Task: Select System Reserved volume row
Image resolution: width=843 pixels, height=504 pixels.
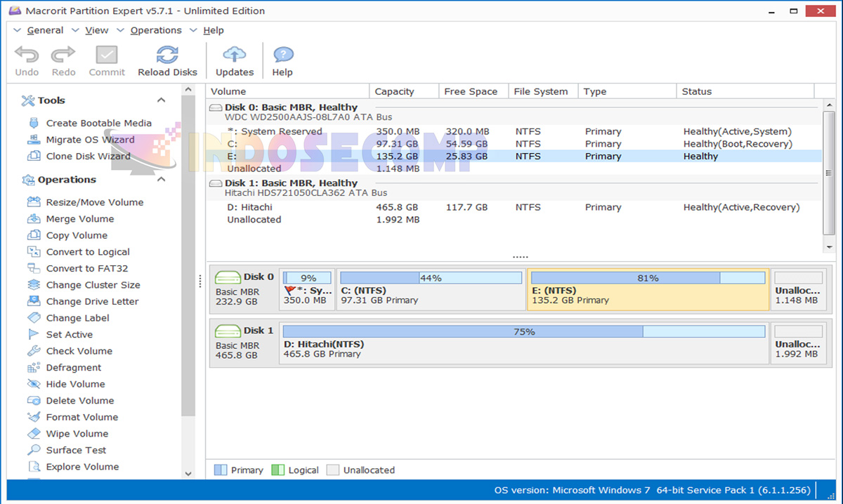Action: pyautogui.click(x=514, y=131)
